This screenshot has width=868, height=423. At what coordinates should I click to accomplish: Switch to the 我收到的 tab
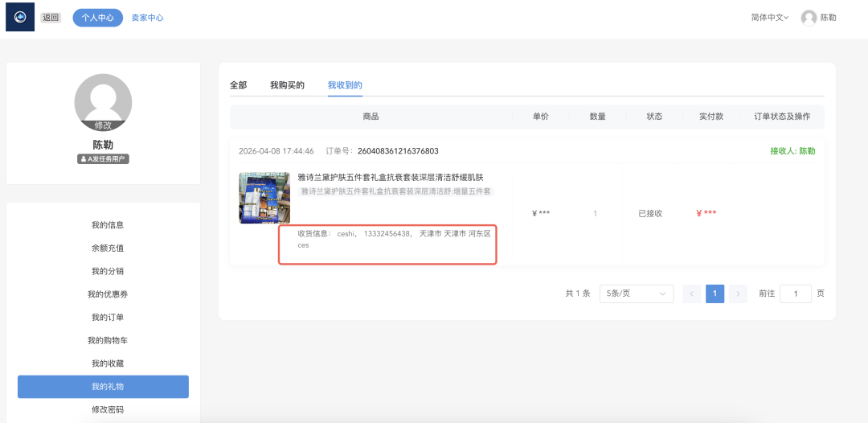[x=345, y=85]
